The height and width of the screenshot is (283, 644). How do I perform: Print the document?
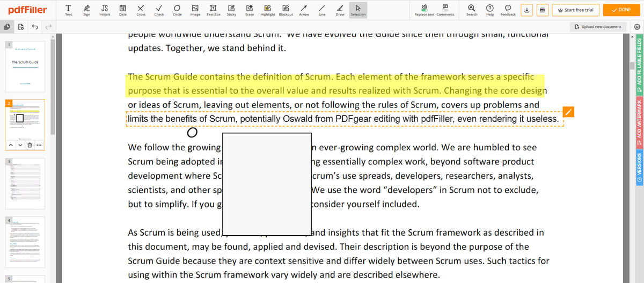[x=543, y=10]
